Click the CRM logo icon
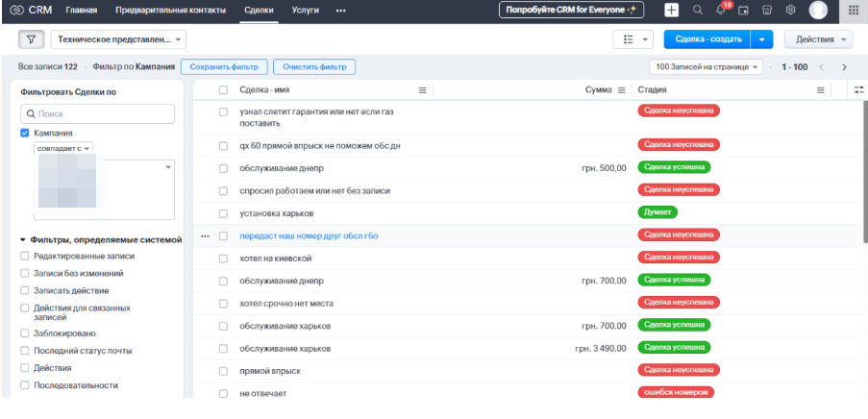 (x=16, y=10)
